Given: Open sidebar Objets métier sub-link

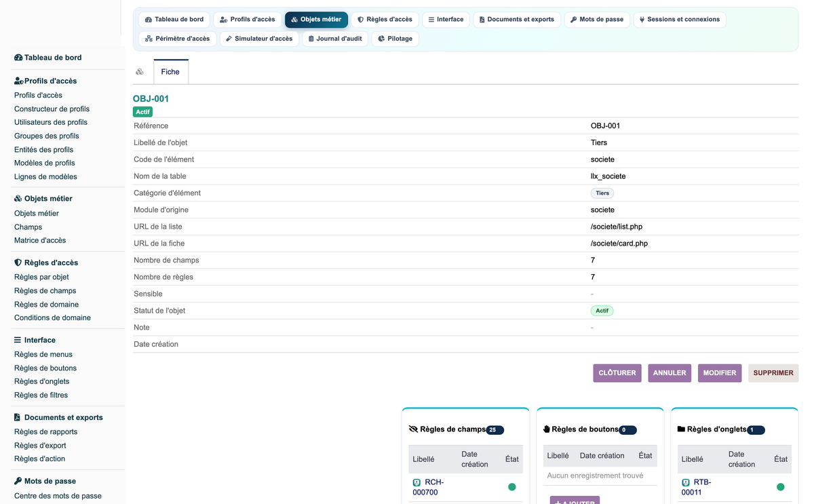Looking at the screenshot, I should coord(37,214).
